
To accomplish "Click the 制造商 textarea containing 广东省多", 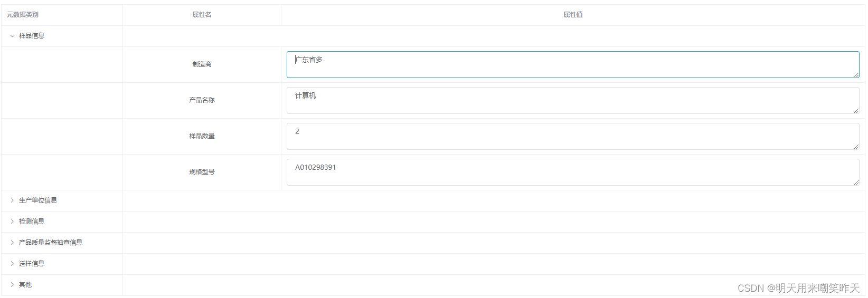I will [573, 64].
